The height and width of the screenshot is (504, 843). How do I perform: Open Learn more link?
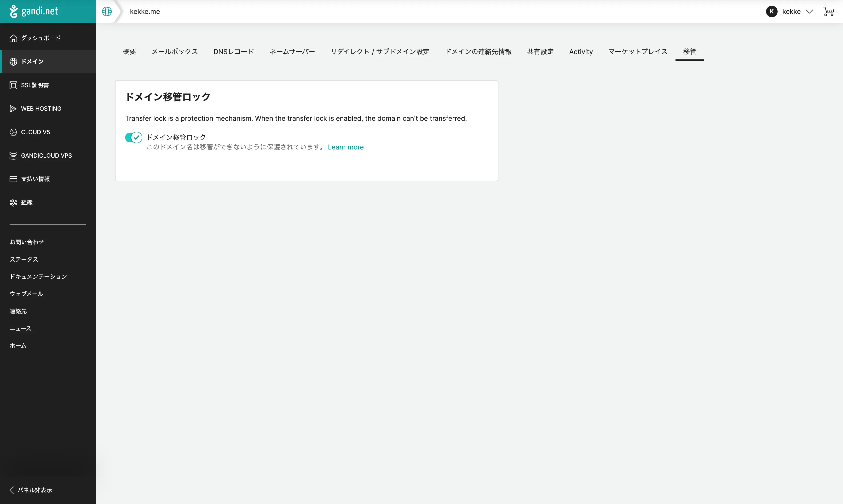click(346, 147)
